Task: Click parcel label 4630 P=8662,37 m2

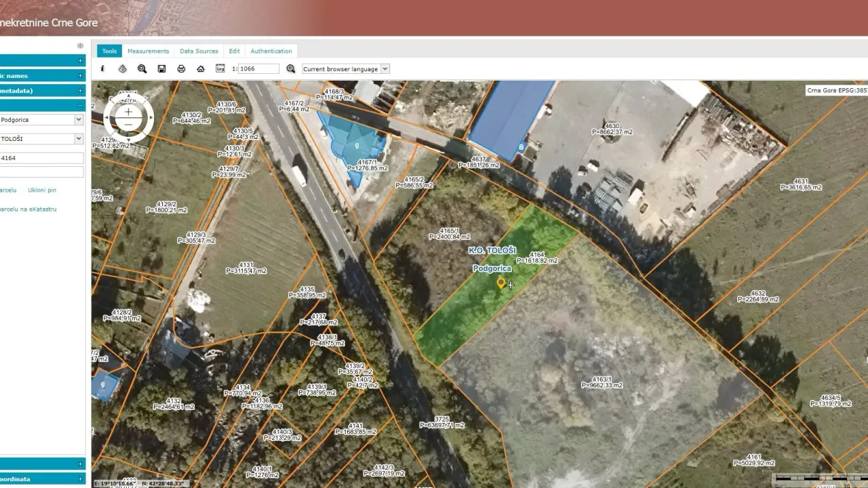Action: point(612,129)
